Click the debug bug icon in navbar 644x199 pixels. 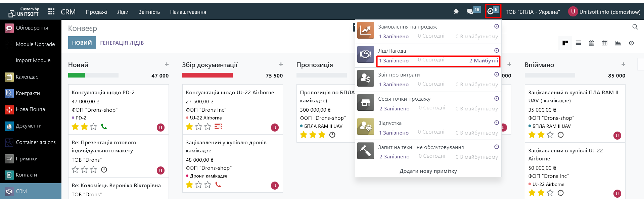pyautogui.click(x=456, y=12)
